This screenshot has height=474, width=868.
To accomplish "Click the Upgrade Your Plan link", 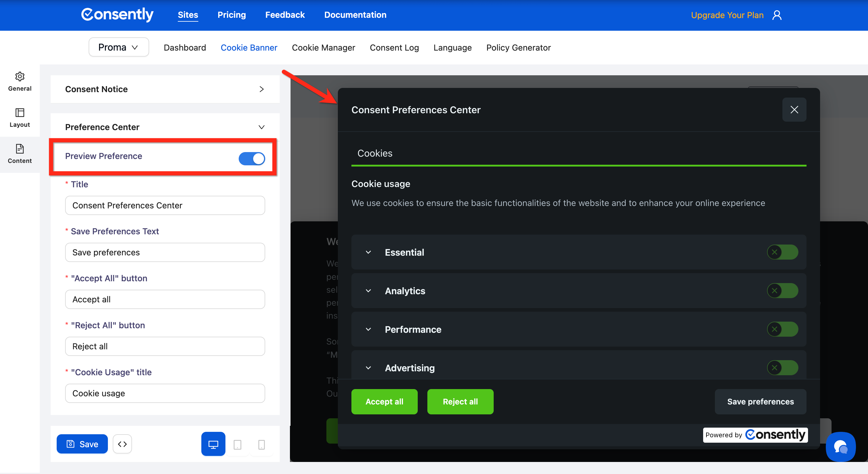I will click(x=727, y=15).
